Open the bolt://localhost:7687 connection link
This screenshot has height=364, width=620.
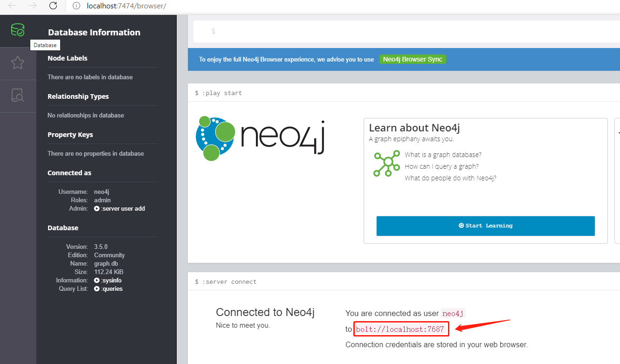[401, 329]
